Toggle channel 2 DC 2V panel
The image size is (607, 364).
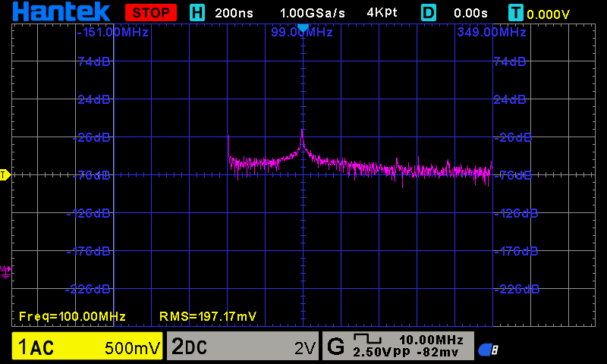(x=242, y=347)
